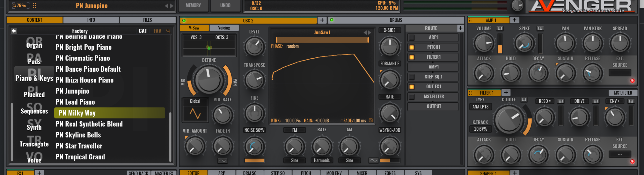The height and width of the screenshot is (175, 644).
Task: Click keyboard icon next to SPIKE
Action: point(540,28)
